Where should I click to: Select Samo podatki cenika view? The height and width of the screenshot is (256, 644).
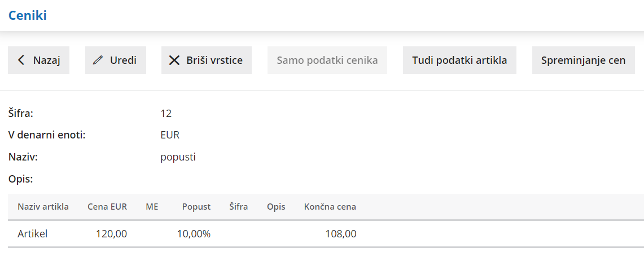point(327,60)
